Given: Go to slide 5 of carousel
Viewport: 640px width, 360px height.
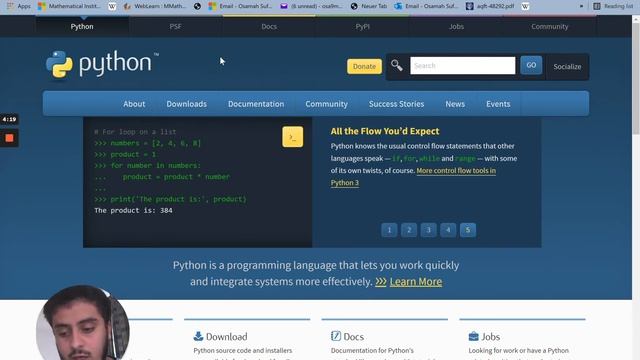Looking at the screenshot, I should click(468, 230).
